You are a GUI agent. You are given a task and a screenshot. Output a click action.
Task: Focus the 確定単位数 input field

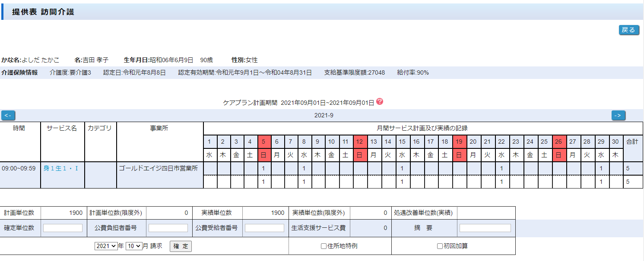pos(63,228)
